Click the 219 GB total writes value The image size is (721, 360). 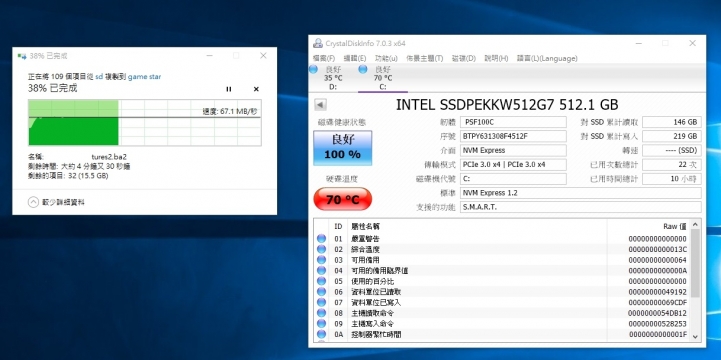(x=672, y=136)
